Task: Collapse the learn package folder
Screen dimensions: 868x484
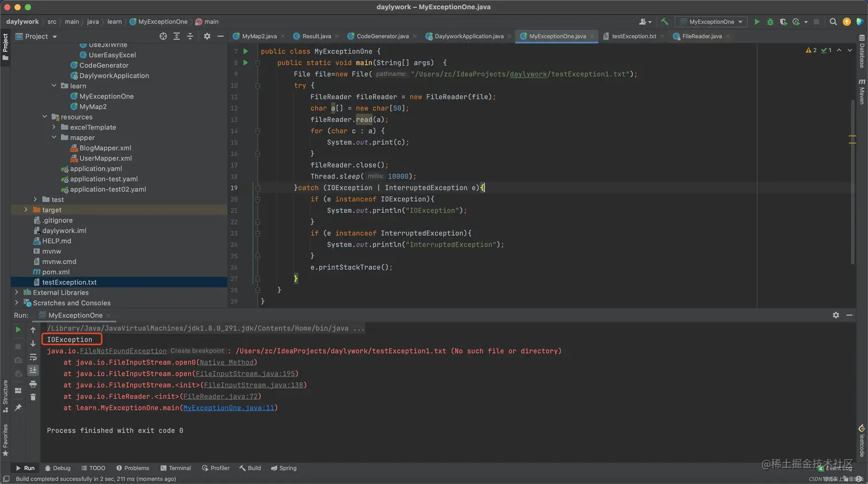Action: click(x=54, y=86)
